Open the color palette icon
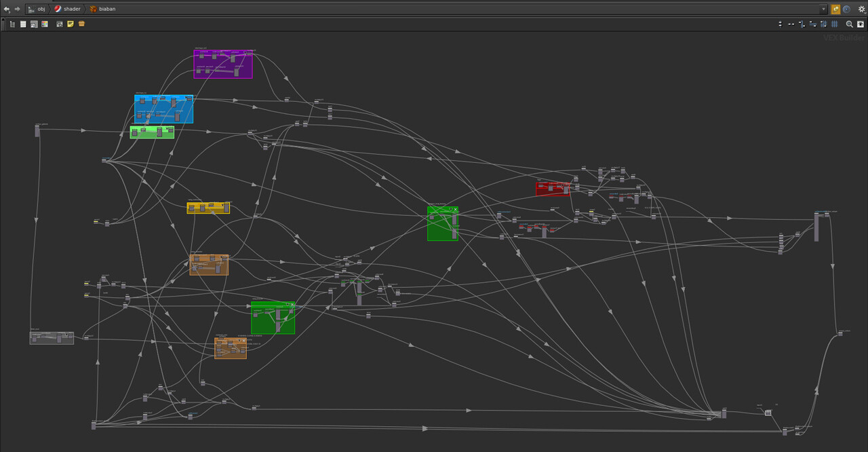Viewport: 868px width, 452px height. (45, 24)
